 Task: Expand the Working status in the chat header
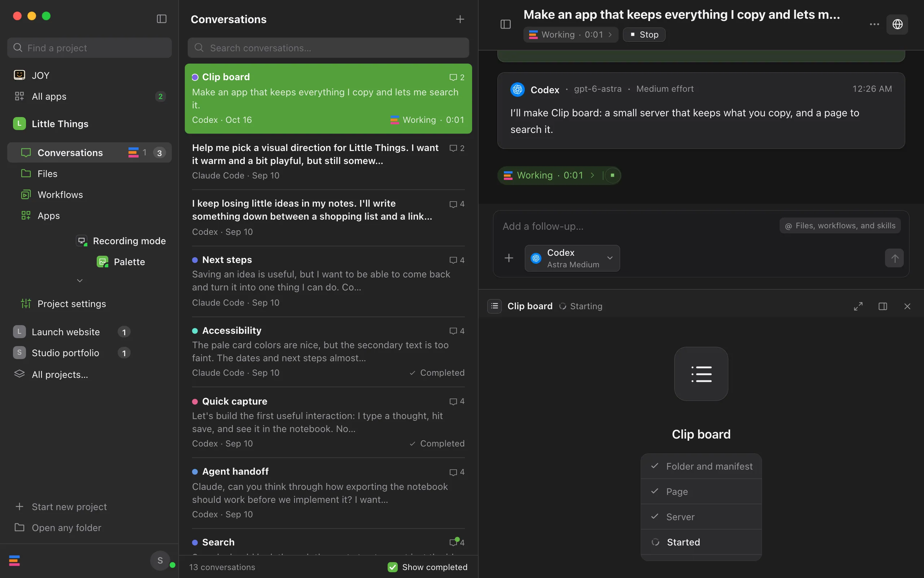tap(570, 35)
